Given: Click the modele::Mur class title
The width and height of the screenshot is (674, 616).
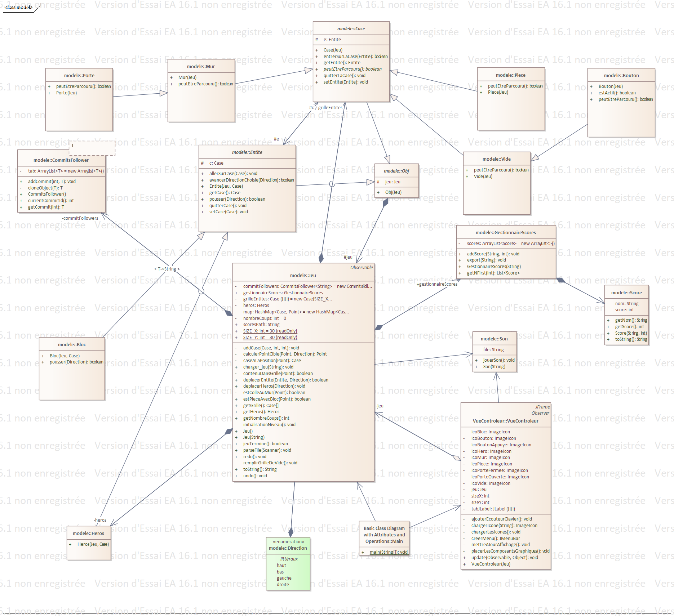Looking at the screenshot, I should coord(201,66).
